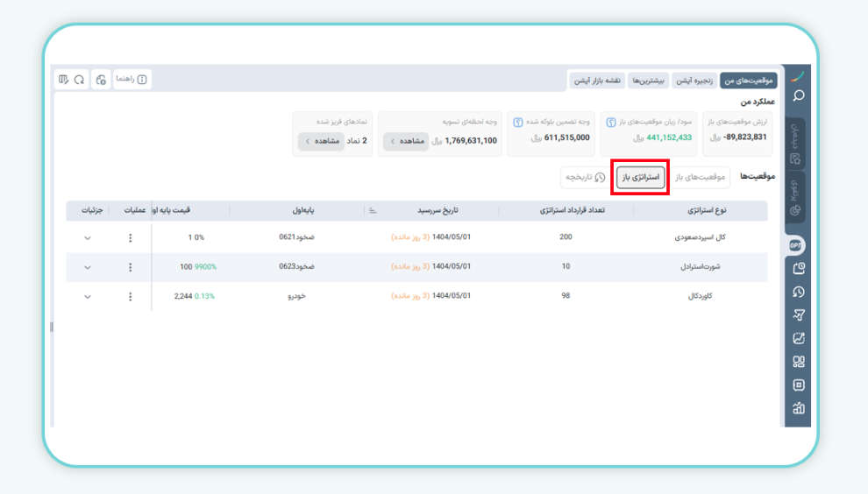Click the info icon next to سود/زیان موقعیت‌های باز
This screenshot has height=494, width=868.
611,123
